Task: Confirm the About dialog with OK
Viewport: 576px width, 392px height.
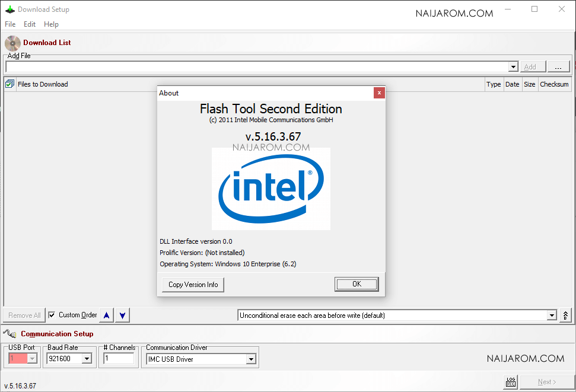Action: pyautogui.click(x=357, y=284)
